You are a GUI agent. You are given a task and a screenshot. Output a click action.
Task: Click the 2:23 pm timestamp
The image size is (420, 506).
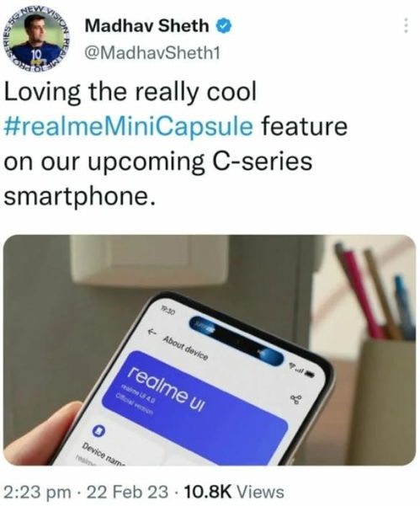pyautogui.click(x=38, y=493)
